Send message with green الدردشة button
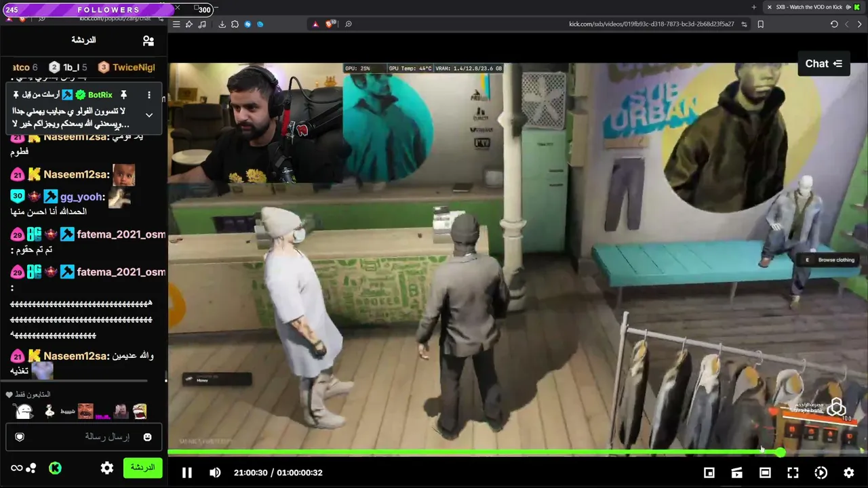Image resolution: width=868 pixels, height=488 pixels. [x=142, y=468]
